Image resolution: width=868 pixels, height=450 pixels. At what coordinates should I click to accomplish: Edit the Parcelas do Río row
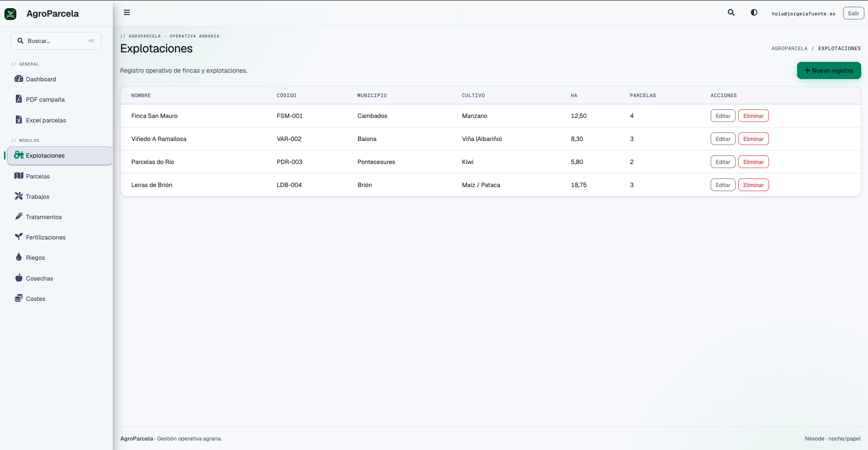[x=723, y=162]
